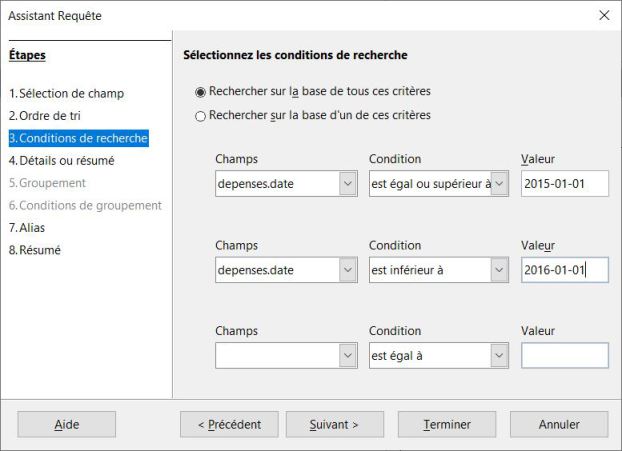The height and width of the screenshot is (451, 622).
Task: Open the first Condition dropdown 'est égal ou supérieur à'
Action: pos(499,184)
